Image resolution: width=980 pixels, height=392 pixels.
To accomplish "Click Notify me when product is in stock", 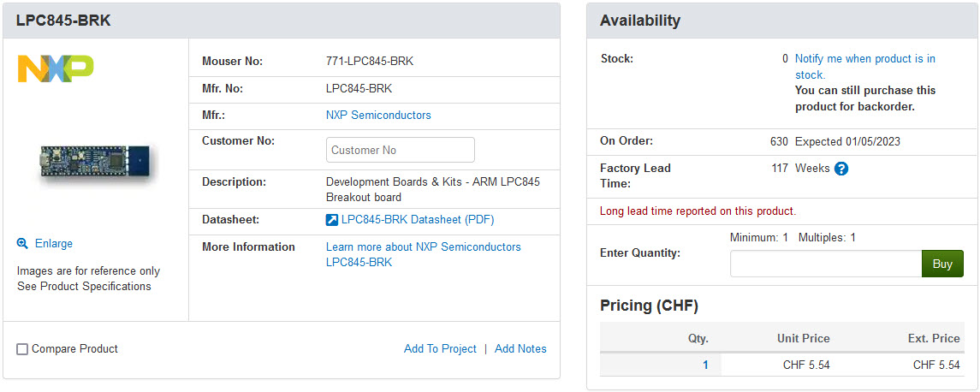I will click(864, 59).
